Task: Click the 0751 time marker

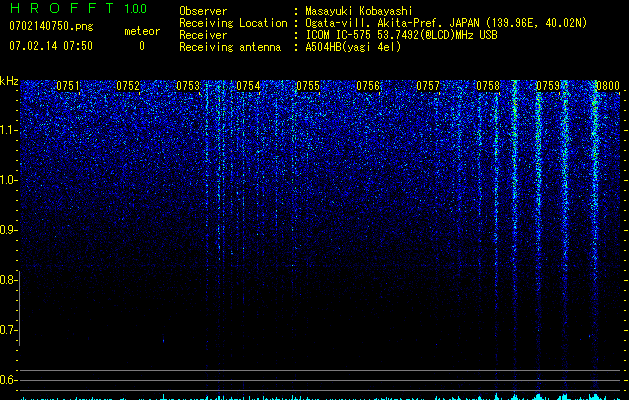Action: pyautogui.click(x=68, y=86)
